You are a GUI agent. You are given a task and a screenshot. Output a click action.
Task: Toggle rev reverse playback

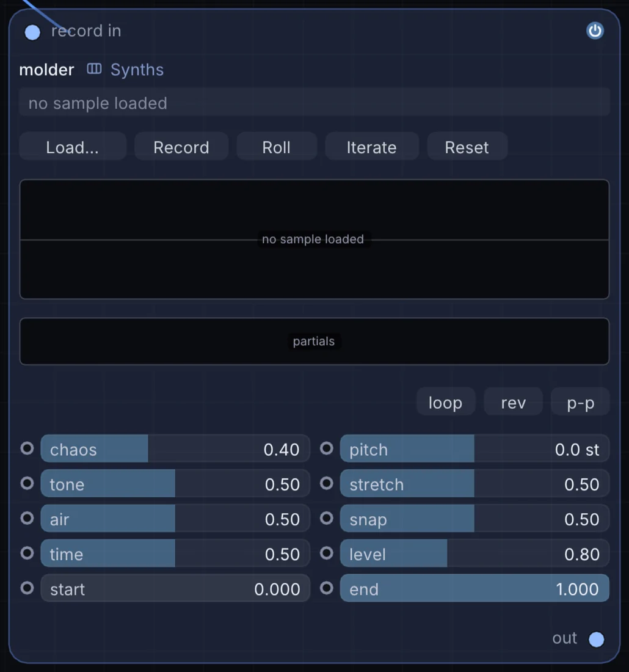click(513, 401)
